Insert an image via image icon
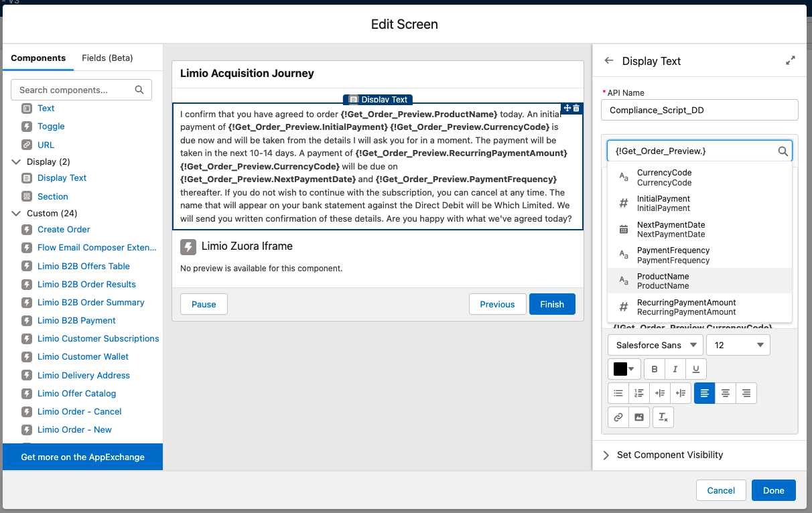 [639, 417]
